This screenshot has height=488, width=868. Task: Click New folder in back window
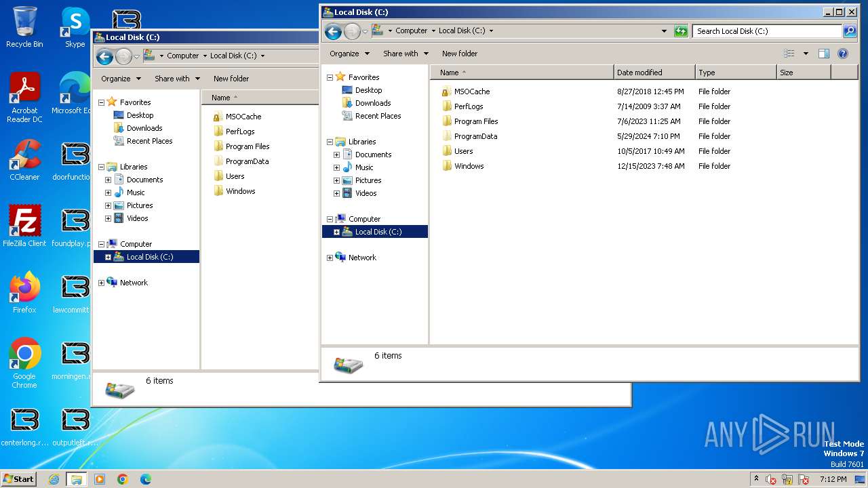point(231,79)
